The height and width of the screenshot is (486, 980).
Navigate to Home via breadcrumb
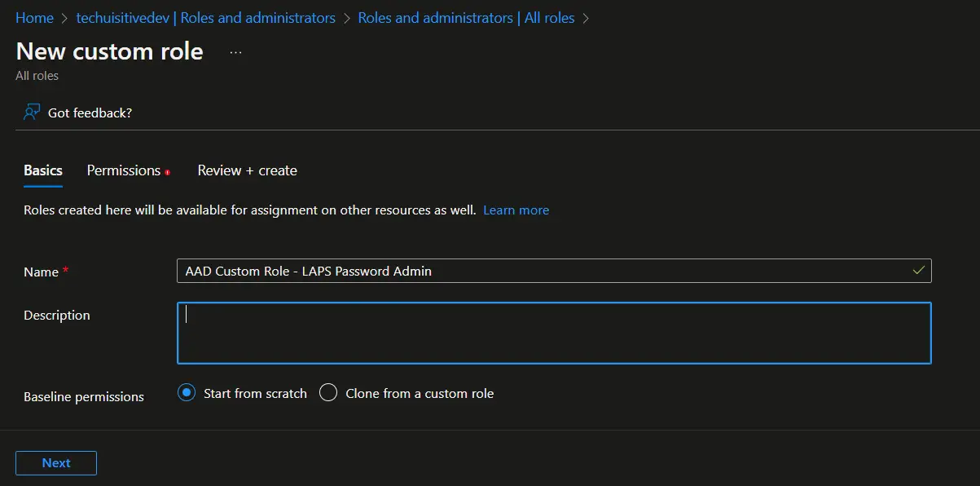click(34, 17)
